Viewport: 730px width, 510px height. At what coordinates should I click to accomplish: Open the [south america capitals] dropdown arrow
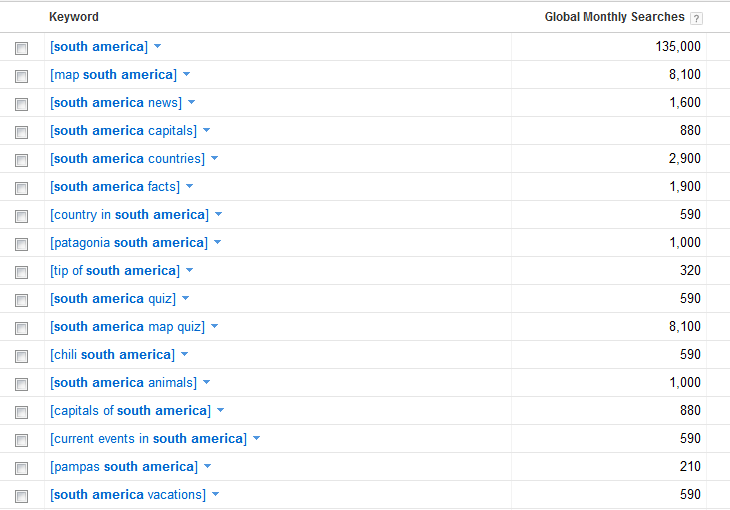point(207,130)
